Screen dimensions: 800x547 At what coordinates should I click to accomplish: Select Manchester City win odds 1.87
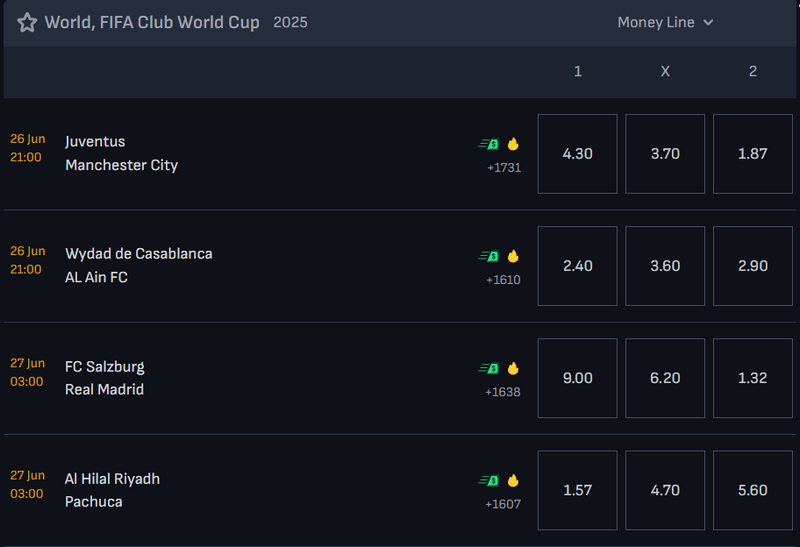coord(753,154)
